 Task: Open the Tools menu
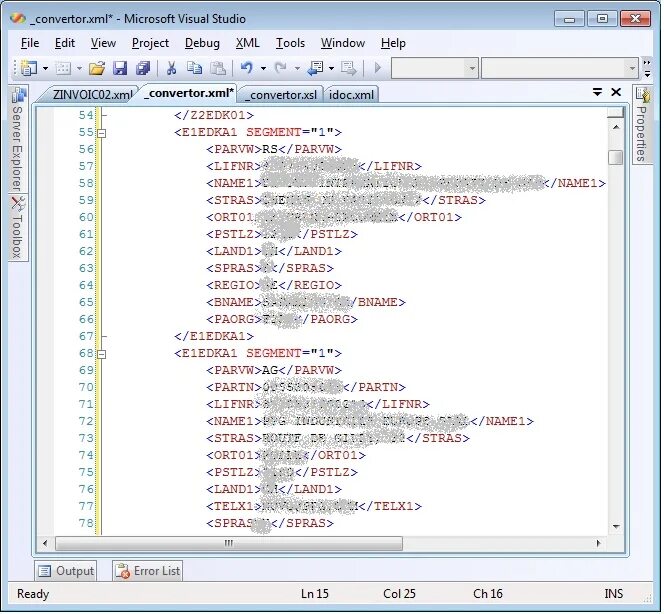point(290,43)
